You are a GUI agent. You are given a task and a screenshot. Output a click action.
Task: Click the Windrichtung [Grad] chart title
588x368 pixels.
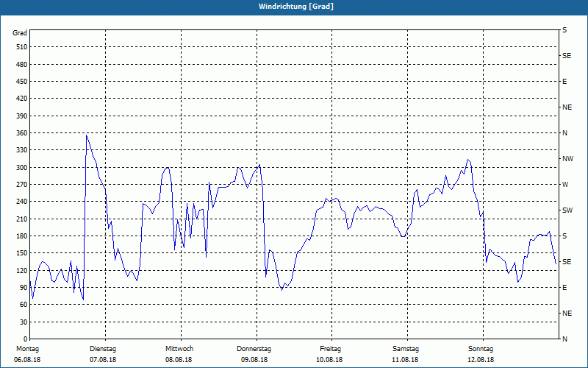coord(296,7)
